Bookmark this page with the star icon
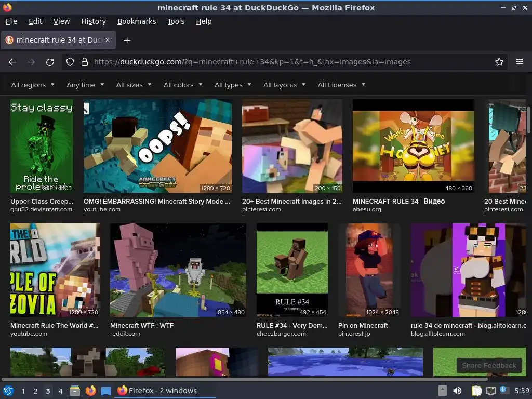The width and height of the screenshot is (532, 399). pyautogui.click(x=499, y=62)
